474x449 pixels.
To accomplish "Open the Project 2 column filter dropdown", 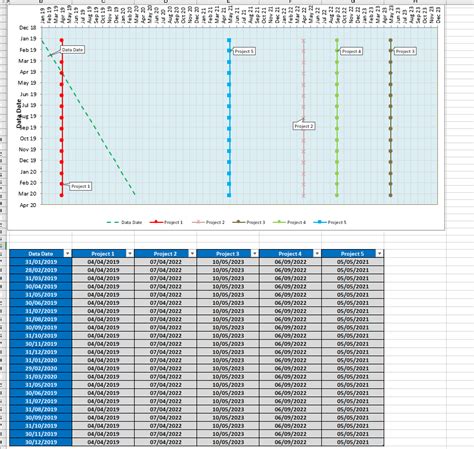I will click(192, 254).
